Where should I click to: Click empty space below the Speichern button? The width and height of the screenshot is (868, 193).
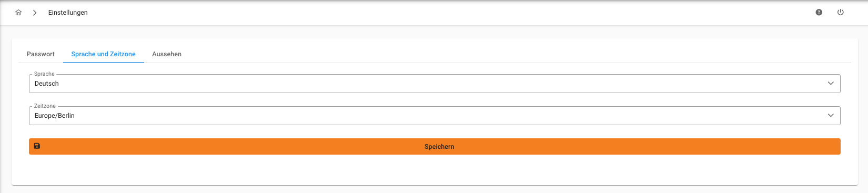click(x=435, y=170)
